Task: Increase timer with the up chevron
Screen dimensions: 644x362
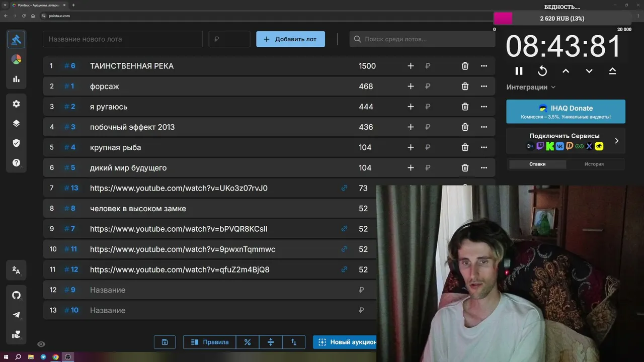Action: tap(566, 71)
